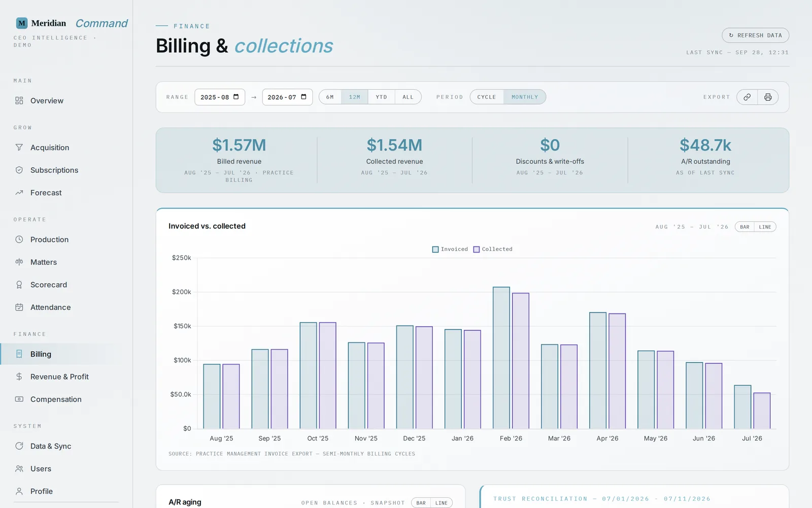Click the Meridian M logo icon

[x=22, y=23]
